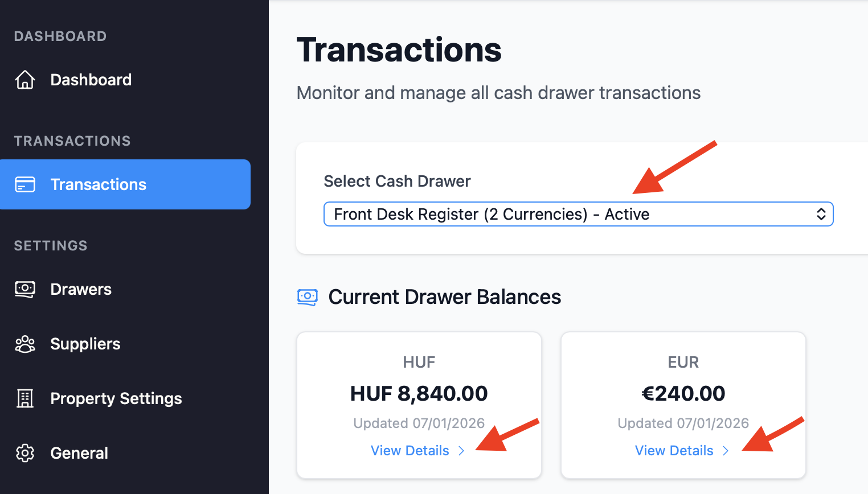Image resolution: width=868 pixels, height=494 pixels.
Task: Click the General gear icon
Action: pyautogui.click(x=25, y=453)
